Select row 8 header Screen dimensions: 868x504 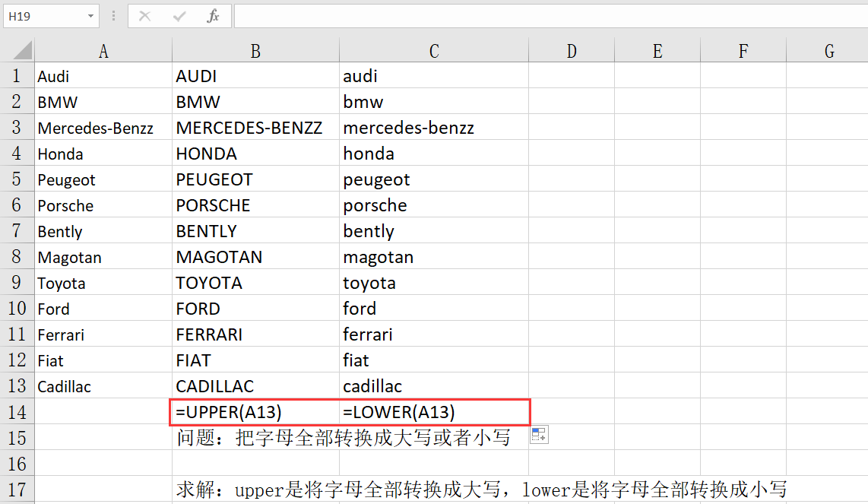click(17, 256)
